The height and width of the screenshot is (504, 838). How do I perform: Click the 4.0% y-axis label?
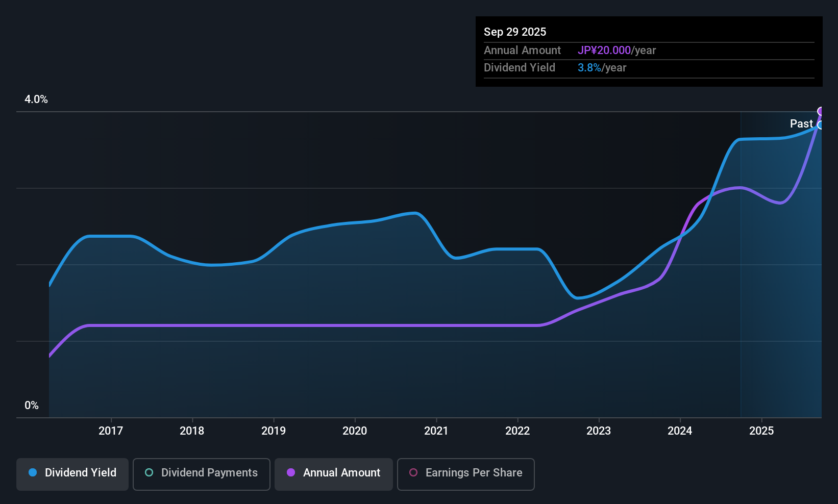(36, 99)
